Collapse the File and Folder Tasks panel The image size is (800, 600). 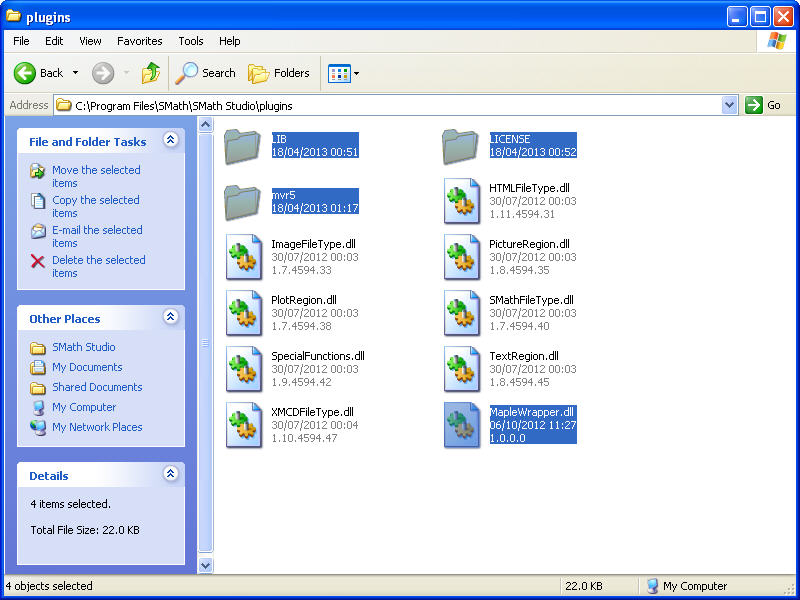point(170,141)
